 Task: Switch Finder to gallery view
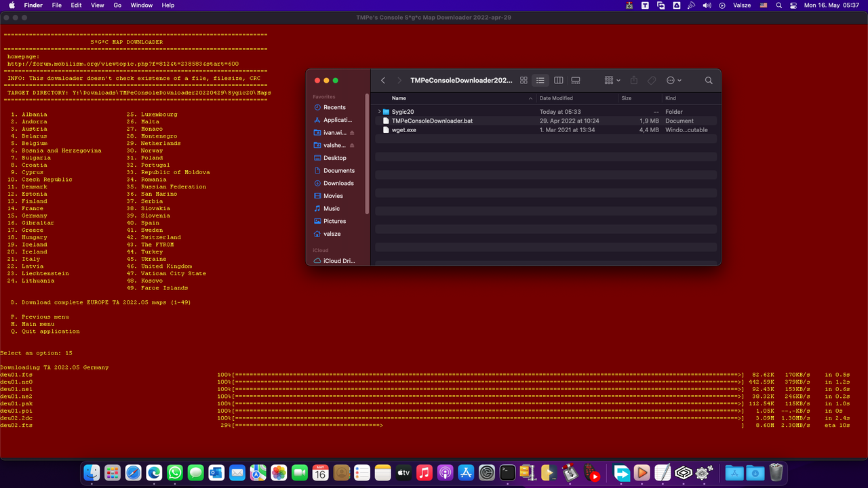(576, 80)
